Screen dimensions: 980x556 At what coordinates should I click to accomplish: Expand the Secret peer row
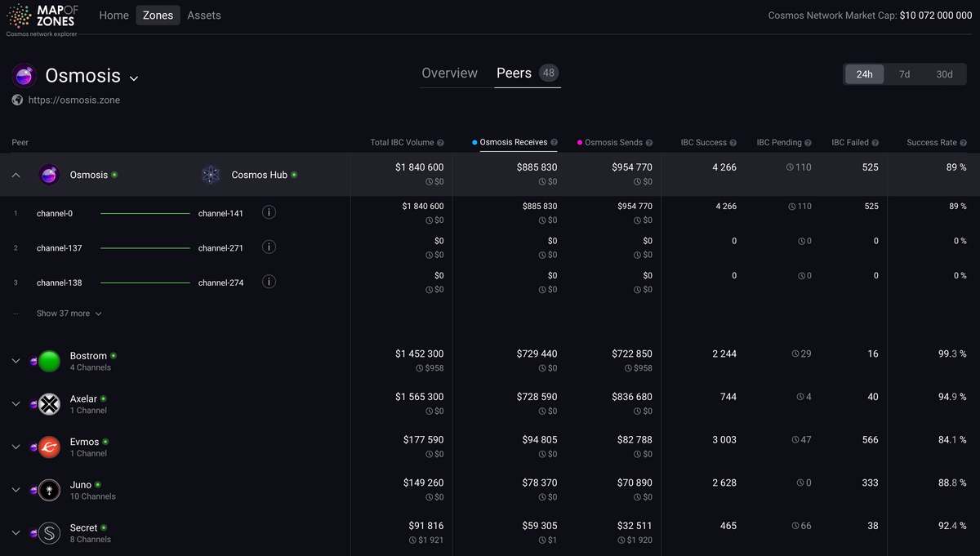pos(16,532)
